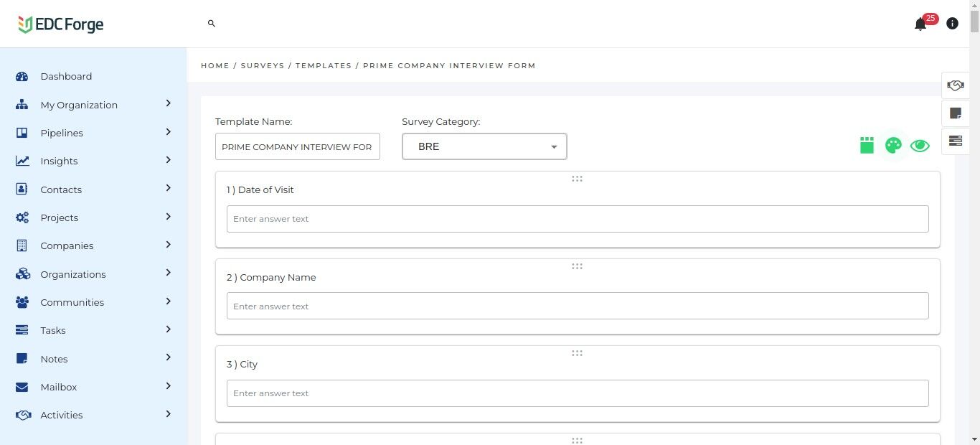The height and width of the screenshot is (445, 980).
Task: Click the info circle icon
Action: click(x=952, y=24)
